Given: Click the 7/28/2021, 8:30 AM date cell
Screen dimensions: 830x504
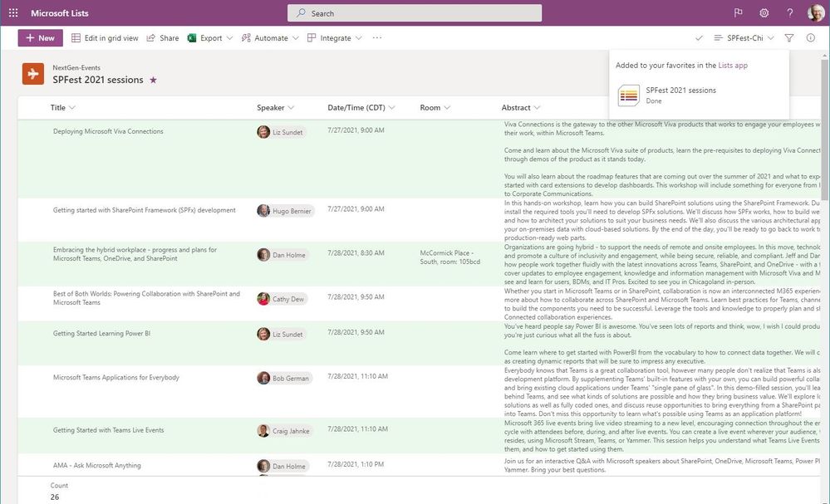Looking at the screenshot, I should coord(356,252).
